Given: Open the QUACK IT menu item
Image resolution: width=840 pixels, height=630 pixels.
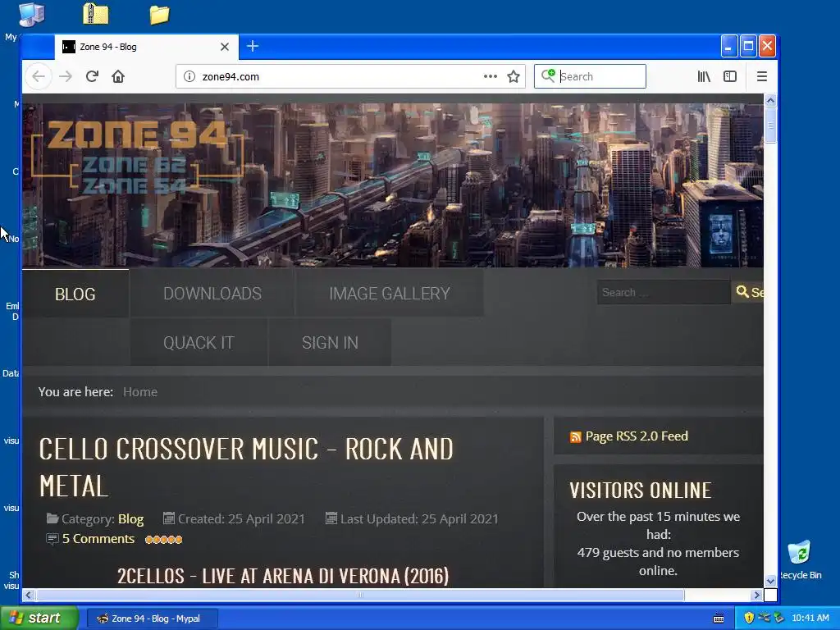Looking at the screenshot, I should coord(199,342).
